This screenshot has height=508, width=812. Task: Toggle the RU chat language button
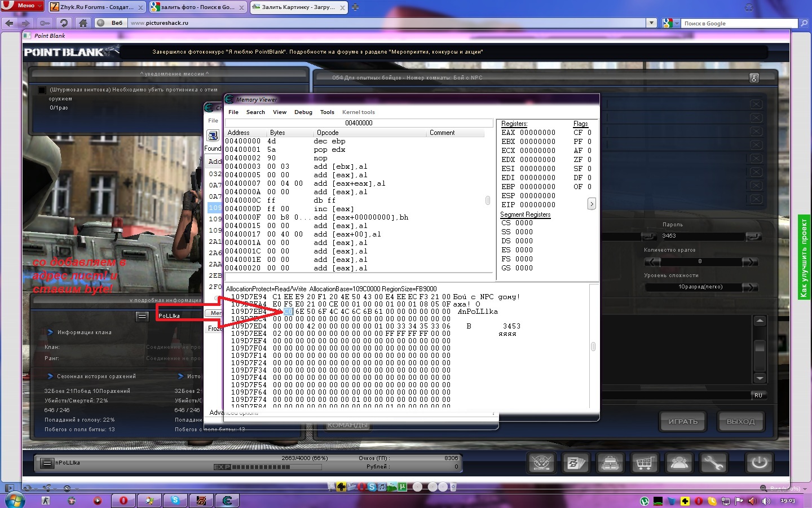(759, 395)
